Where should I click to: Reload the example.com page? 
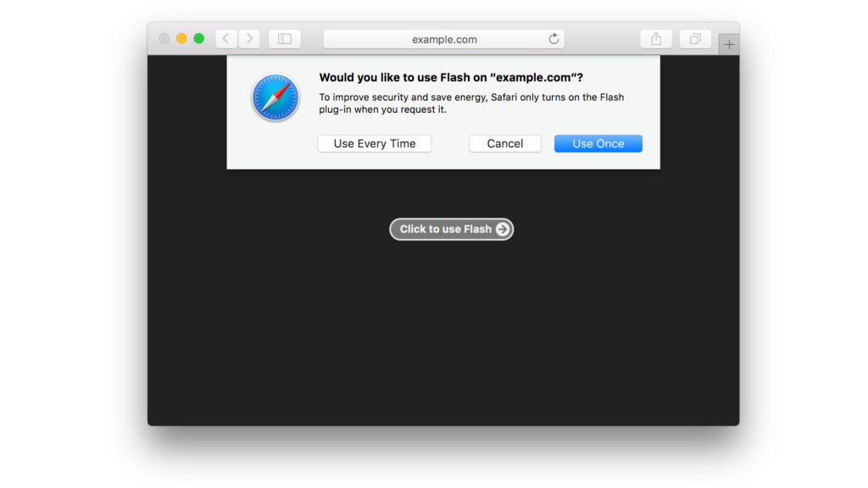pyautogui.click(x=554, y=39)
